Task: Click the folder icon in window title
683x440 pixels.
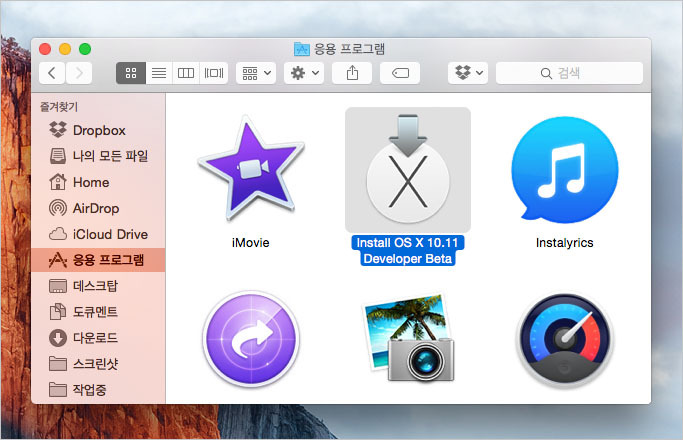Action: 301,49
